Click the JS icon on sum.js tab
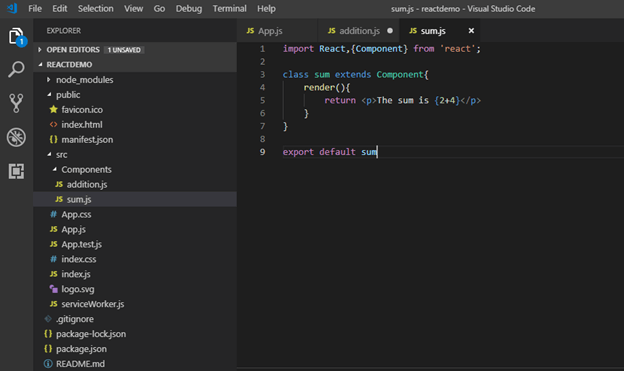 coord(413,31)
